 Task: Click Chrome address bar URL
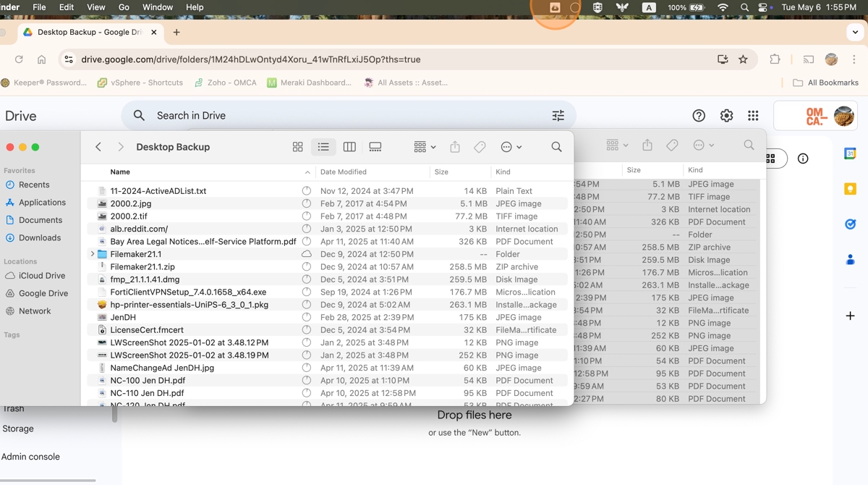(250, 59)
